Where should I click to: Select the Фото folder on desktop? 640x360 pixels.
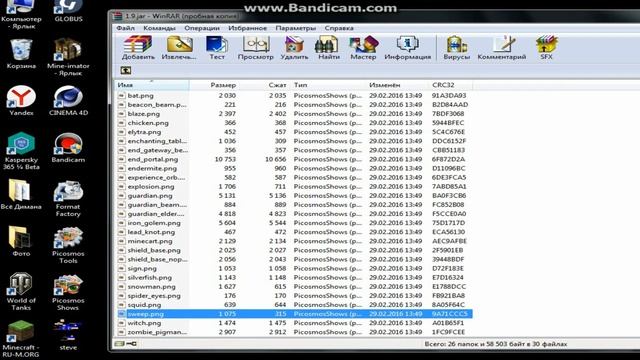pos(21,241)
